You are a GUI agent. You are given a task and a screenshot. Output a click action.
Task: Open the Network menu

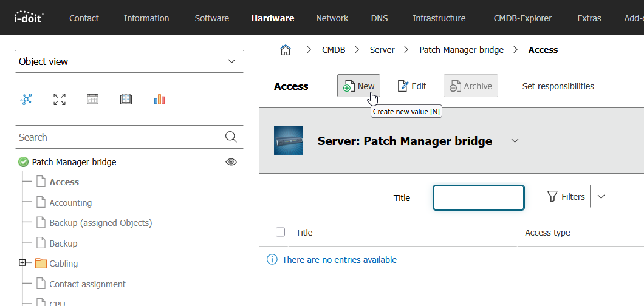click(x=332, y=18)
